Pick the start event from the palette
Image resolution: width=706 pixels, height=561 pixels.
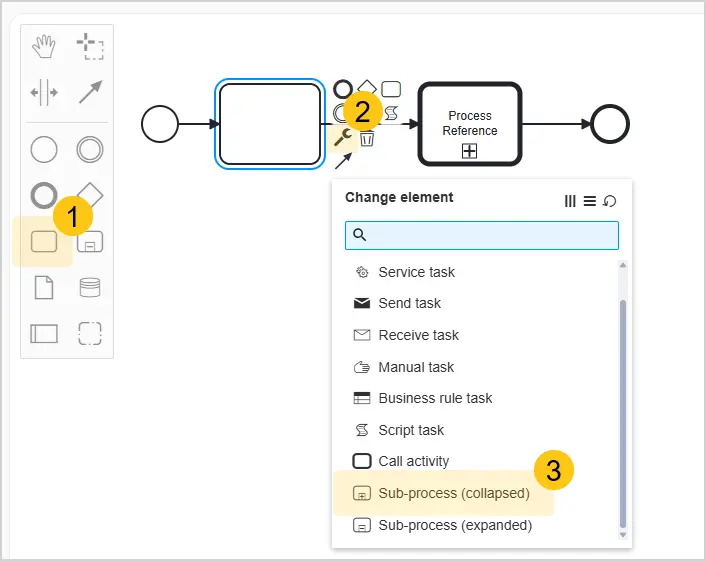(x=44, y=149)
